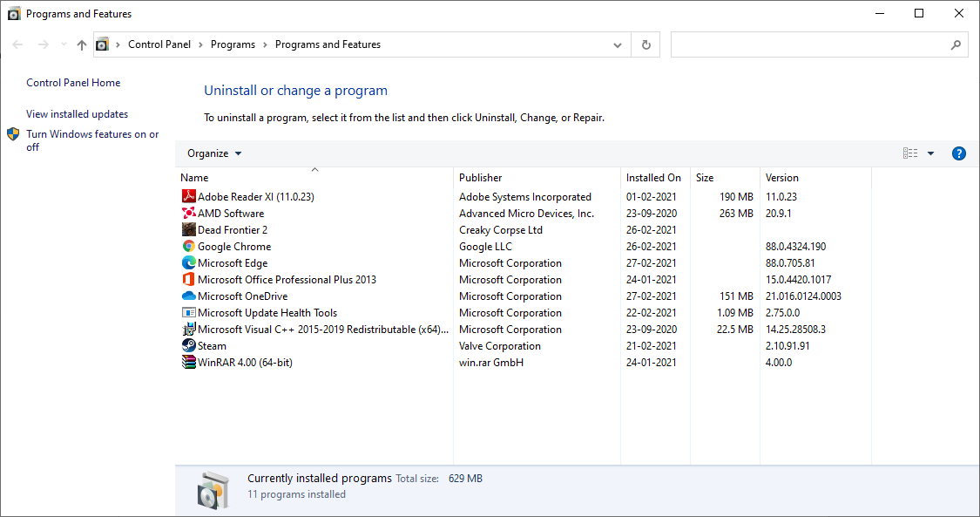Select the AMD Software entry

click(x=231, y=214)
